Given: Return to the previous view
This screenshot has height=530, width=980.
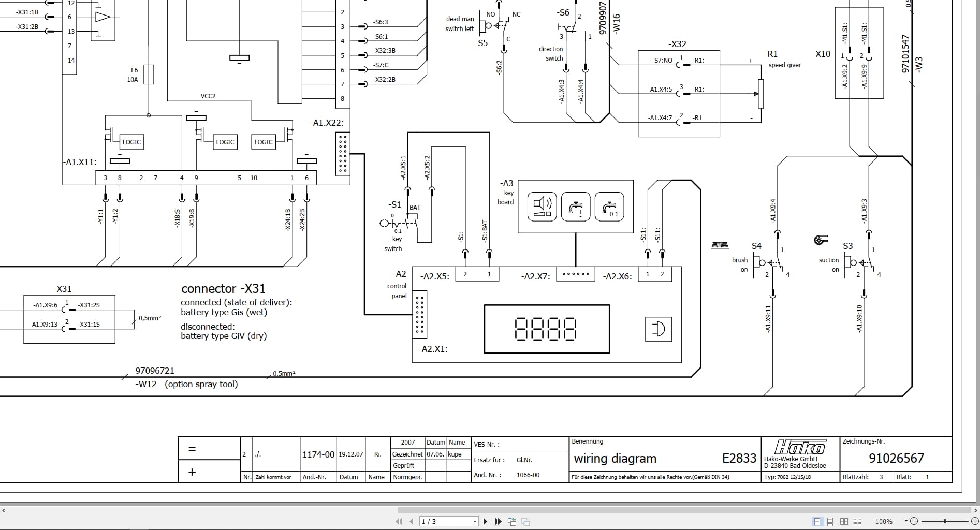Looking at the screenshot, I should (513, 522).
